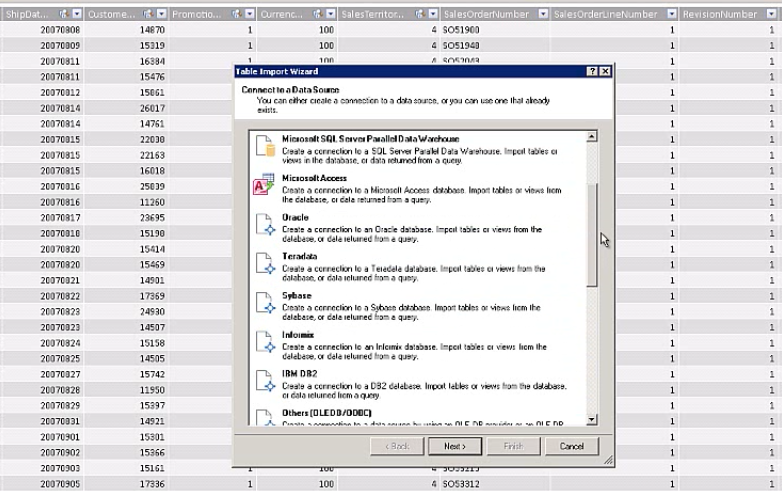
Task: Open the SalesOrderLineNumber column filter dropdown
Action: click(x=672, y=14)
